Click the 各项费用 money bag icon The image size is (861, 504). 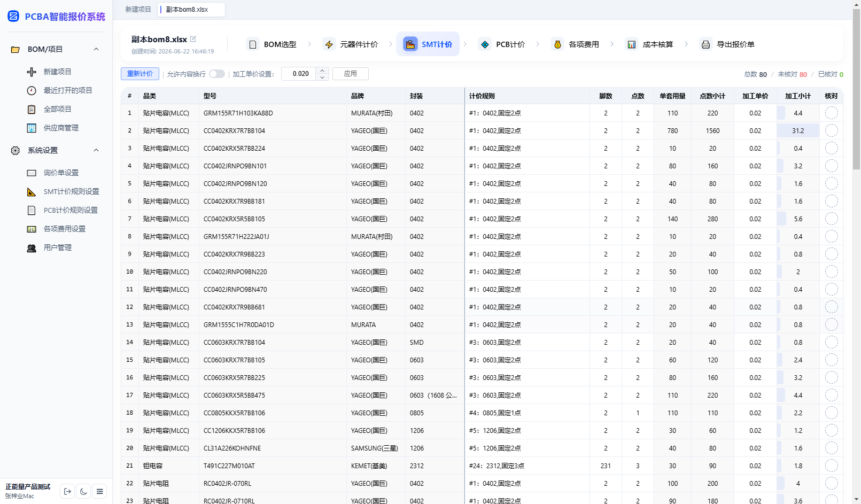pos(557,44)
